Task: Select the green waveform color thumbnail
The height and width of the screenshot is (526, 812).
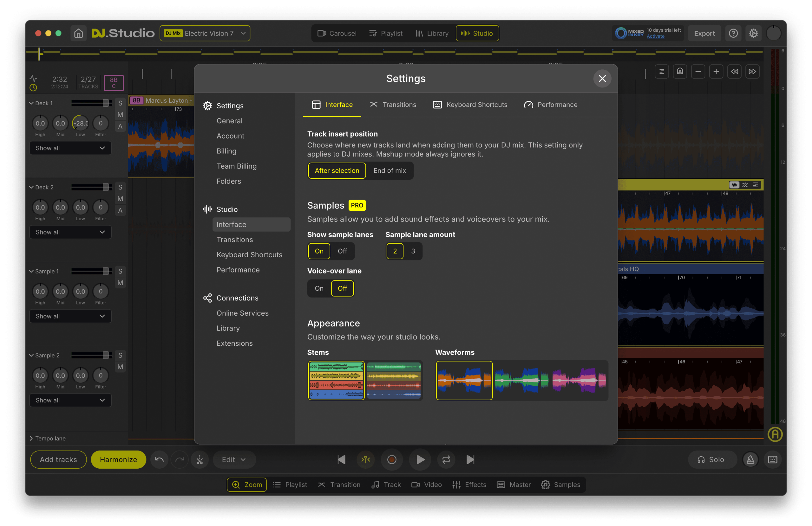Action: coord(521,380)
